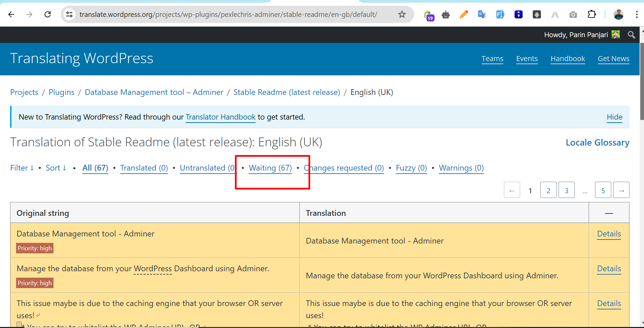Show All (67) strings
The width and height of the screenshot is (644, 328).
[95, 168]
